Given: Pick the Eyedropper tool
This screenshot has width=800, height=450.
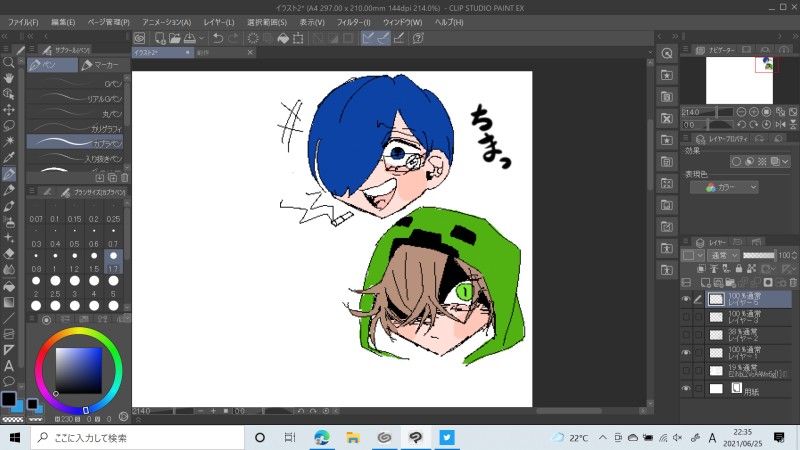Looking at the screenshot, I should pos(9,158).
